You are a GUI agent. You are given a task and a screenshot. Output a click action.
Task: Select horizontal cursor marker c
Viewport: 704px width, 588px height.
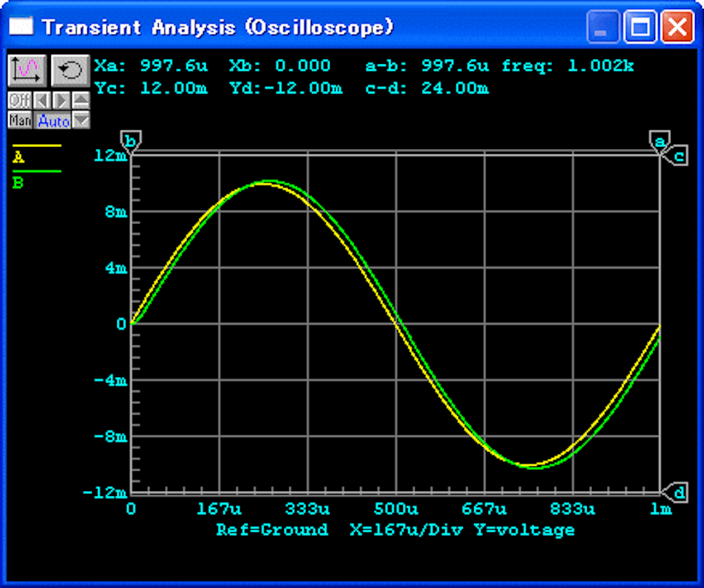click(x=676, y=156)
